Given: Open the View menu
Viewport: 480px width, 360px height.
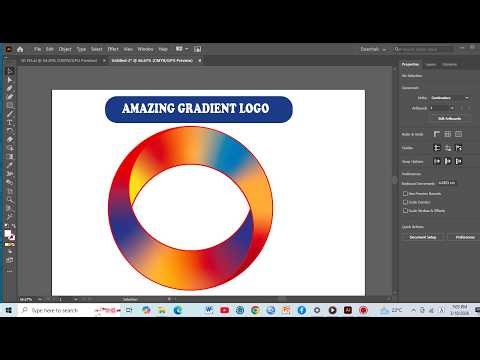Looking at the screenshot, I should 128,49.
